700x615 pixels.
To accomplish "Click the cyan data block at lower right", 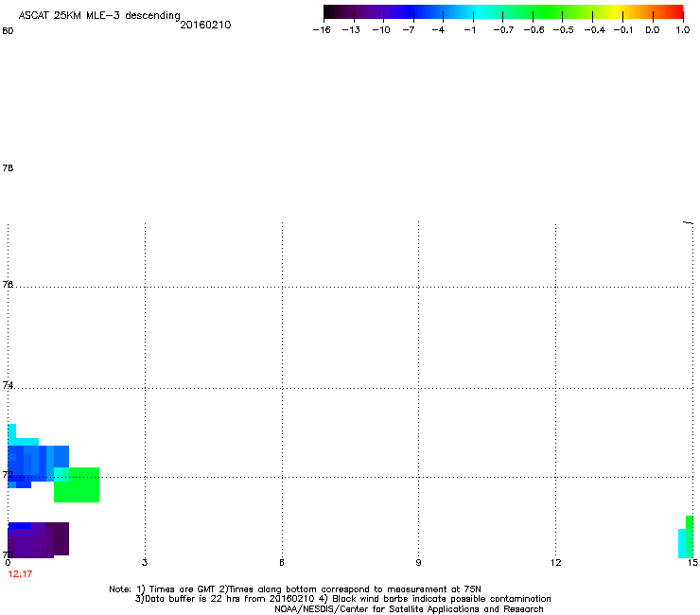I will pos(682,543).
